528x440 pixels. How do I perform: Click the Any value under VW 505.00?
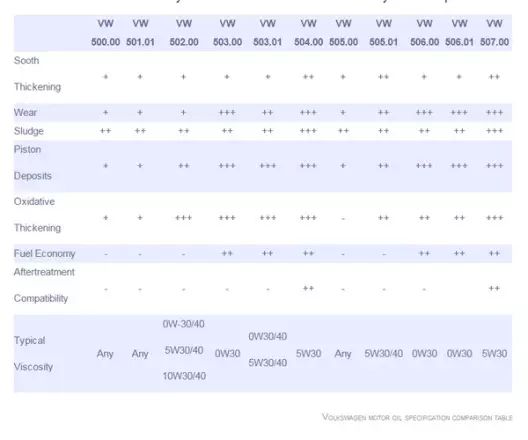click(343, 354)
